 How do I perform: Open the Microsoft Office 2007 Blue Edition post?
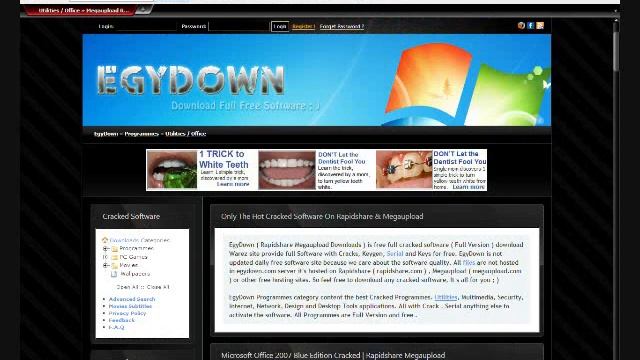point(333,355)
